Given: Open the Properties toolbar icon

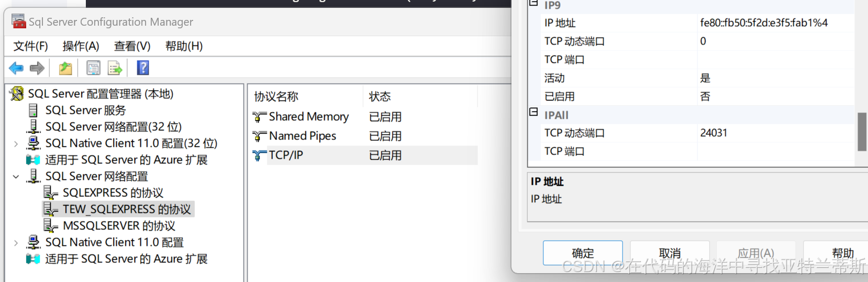Looking at the screenshot, I should coord(93,68).
